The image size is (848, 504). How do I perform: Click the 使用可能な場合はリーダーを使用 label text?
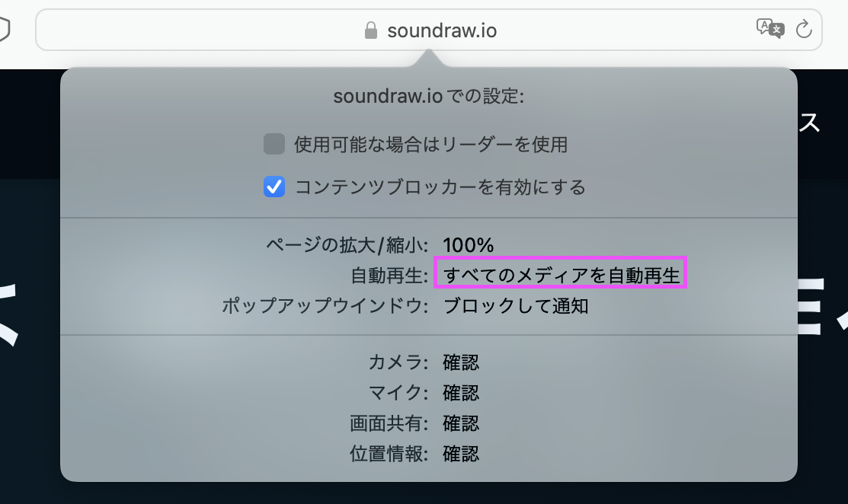431,145
